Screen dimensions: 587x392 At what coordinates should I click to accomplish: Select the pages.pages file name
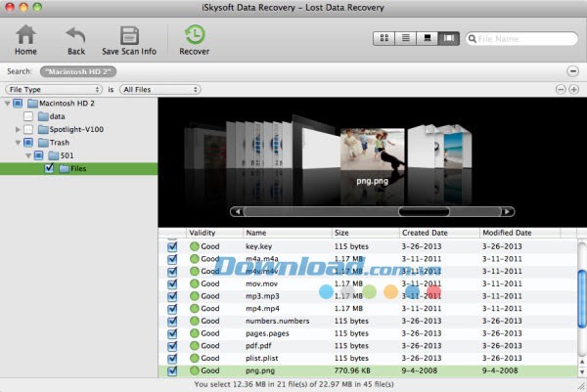point(267,333)
